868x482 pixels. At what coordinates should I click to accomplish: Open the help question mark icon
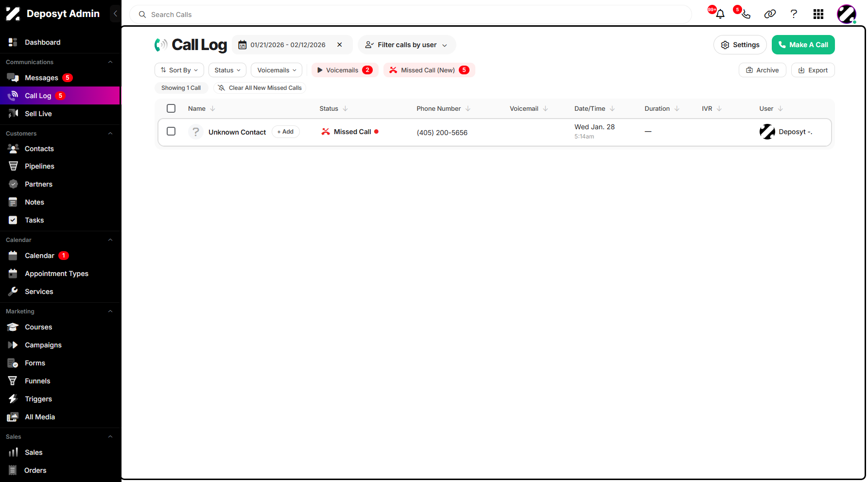pos(794,14)
